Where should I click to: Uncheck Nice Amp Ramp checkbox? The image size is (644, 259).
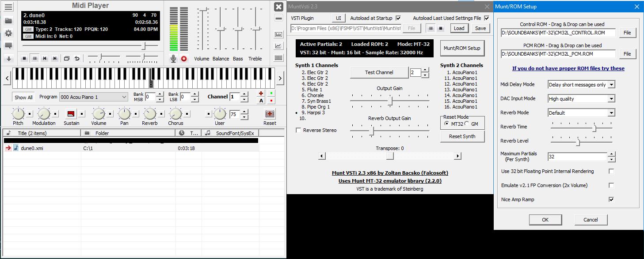tap(611, 199)
